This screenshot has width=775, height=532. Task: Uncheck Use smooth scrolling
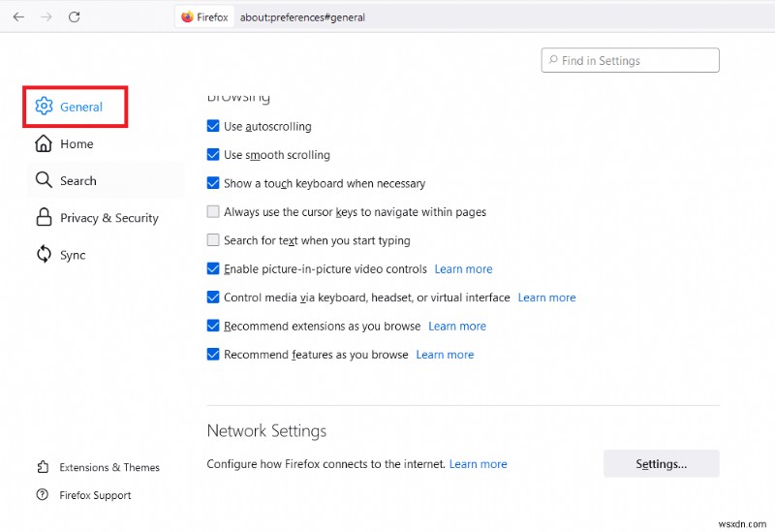[x=213, y=155]
